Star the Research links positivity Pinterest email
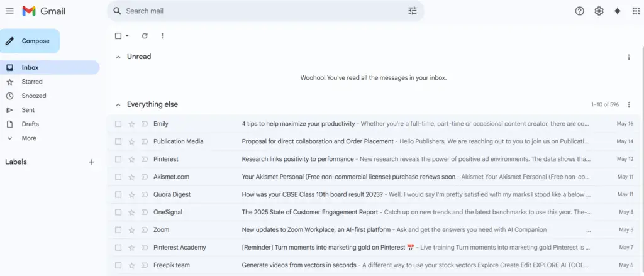Image resolution: width=644 pixels, height=276 pixels. pyautogui.click(x=131, y=159)
